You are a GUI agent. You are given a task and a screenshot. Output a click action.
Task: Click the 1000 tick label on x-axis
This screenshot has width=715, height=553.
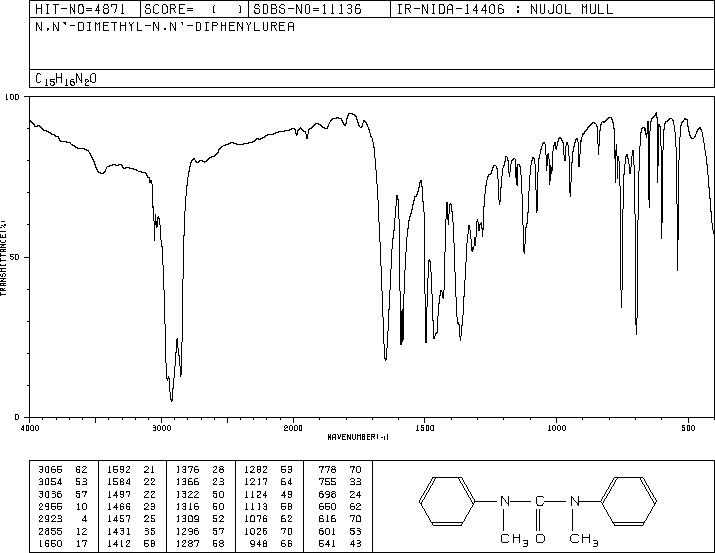(557, 428)
